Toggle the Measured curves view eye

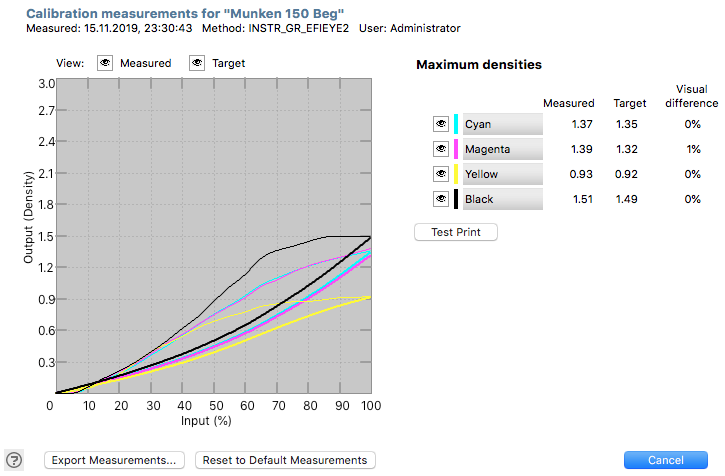(x=105, y=63)
